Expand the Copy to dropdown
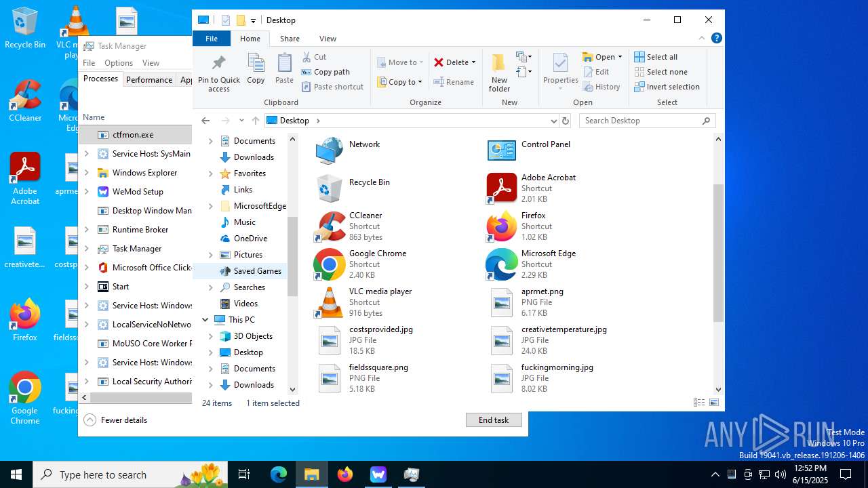868x488 pixels. tap(420, 82)
